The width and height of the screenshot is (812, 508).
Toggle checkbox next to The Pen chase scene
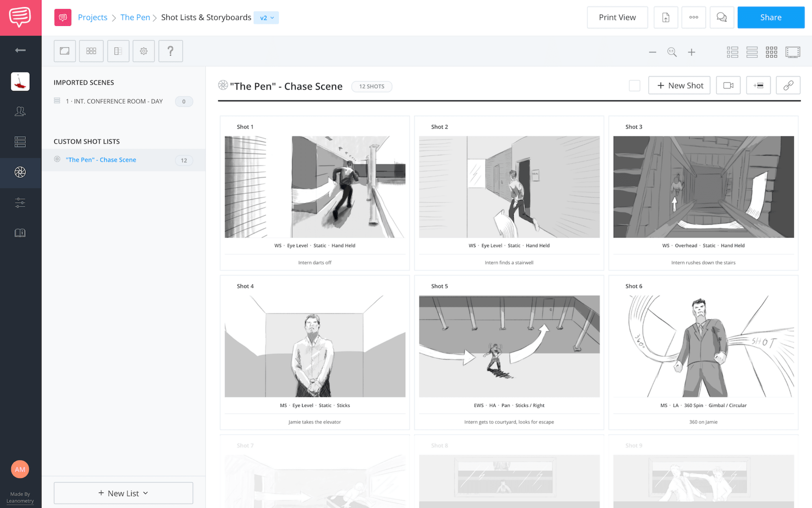pos(634,85)
